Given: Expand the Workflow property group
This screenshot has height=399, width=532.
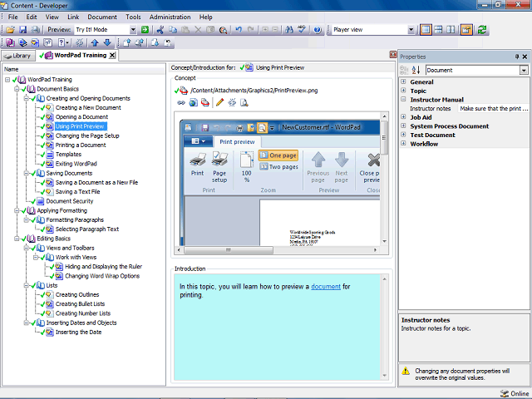Looking at the screenshot, I should (403, 144).
